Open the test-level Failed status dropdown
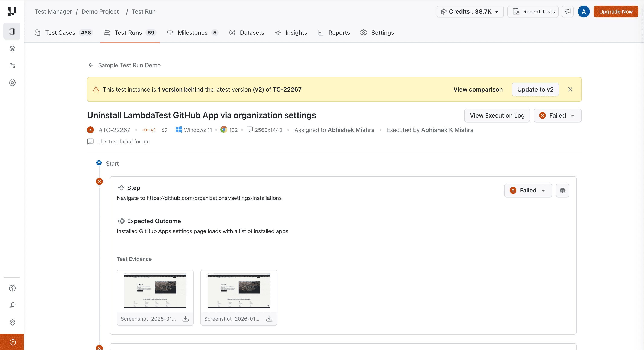The width and height of the screenshot is (644, 350). coord(557,115)
